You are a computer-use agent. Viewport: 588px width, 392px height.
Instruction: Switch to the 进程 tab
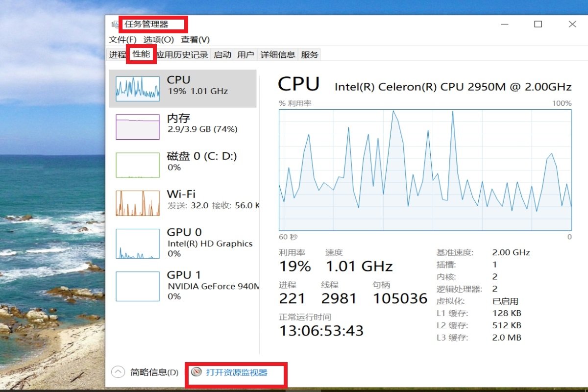[117, 54]
